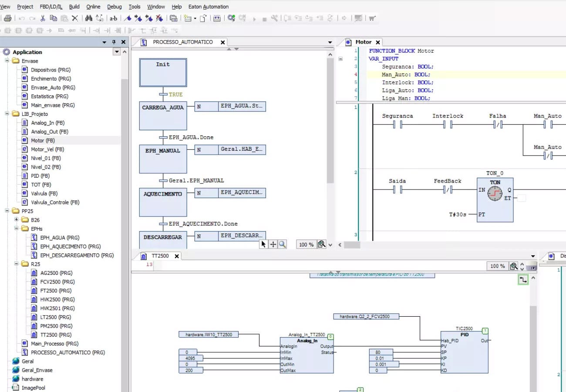Image resolution: width=566 pixels, height=392 pixels.
Task: Click the 80 SP input value box
Action: (381, 352)
